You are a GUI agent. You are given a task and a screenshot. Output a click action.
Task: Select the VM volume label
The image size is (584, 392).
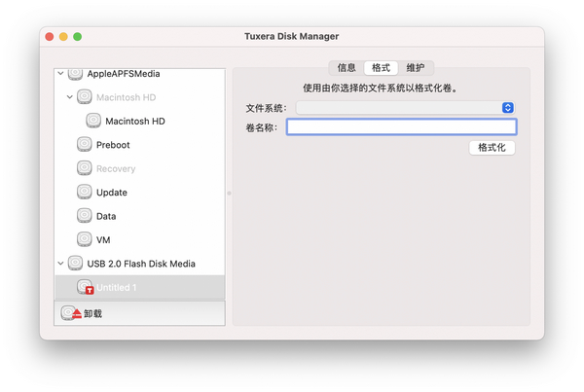click(103, 239)
